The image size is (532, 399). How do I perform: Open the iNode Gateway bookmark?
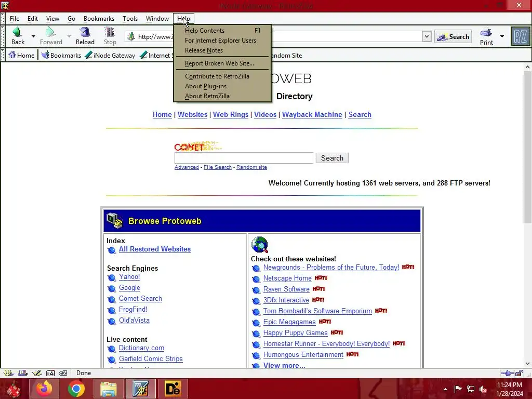click(x=110, y=55)
